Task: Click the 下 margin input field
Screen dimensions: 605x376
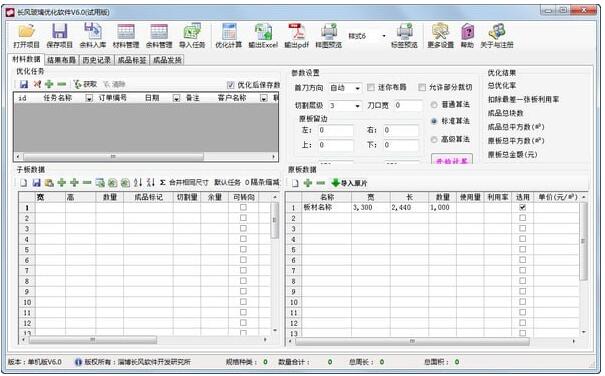Action: [401, 145]
